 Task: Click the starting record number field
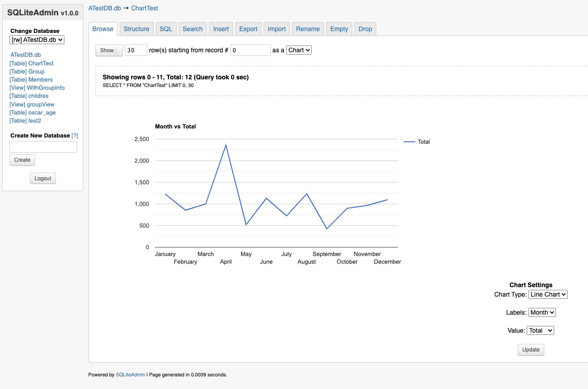(x=250, y=50)
